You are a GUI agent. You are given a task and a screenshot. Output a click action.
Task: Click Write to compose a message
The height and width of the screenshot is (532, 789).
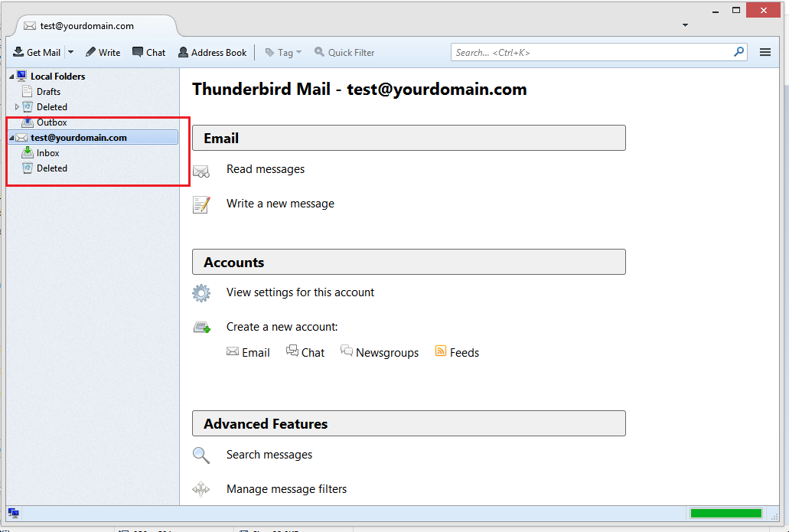(103, 52)
